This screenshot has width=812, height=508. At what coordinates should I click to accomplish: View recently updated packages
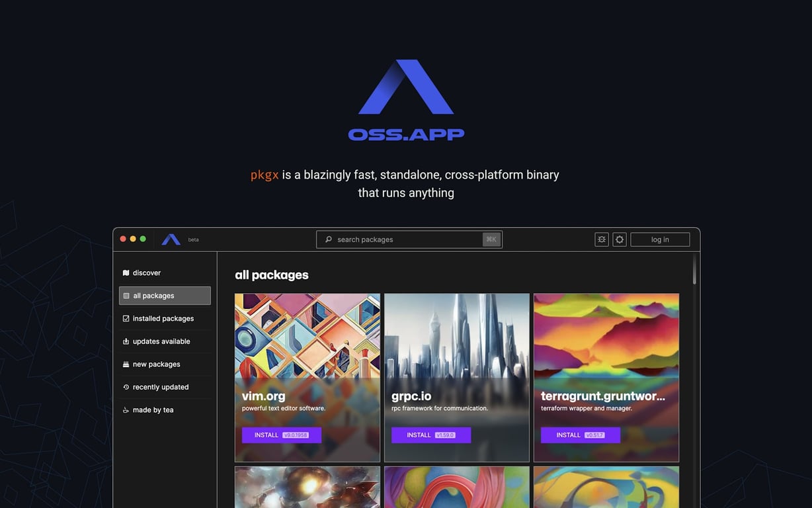165,387
